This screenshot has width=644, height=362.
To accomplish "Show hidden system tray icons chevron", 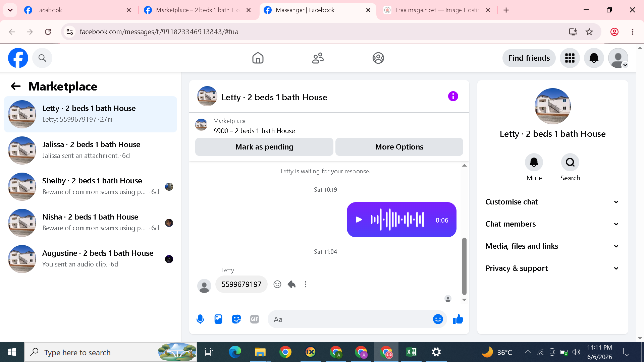I will 528,352.
